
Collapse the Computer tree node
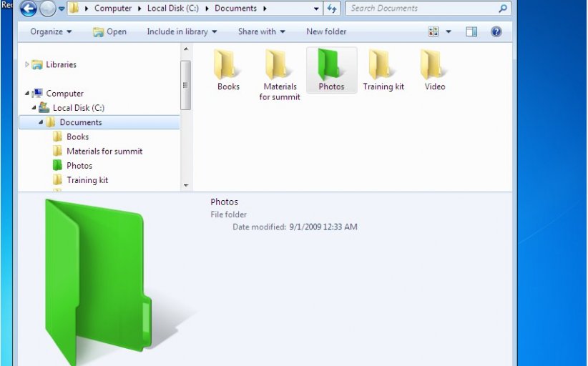(27, 93)
